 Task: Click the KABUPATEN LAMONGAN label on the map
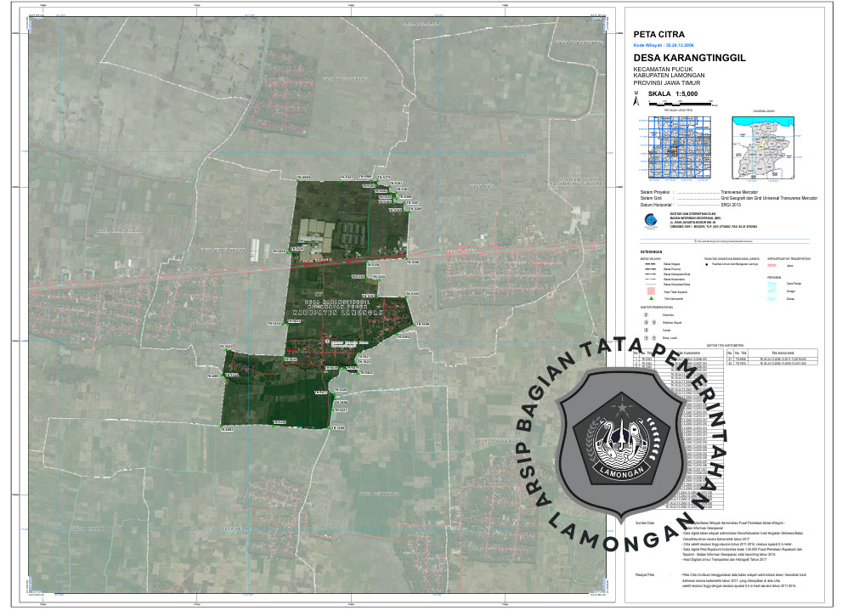[x=337, y=312]
